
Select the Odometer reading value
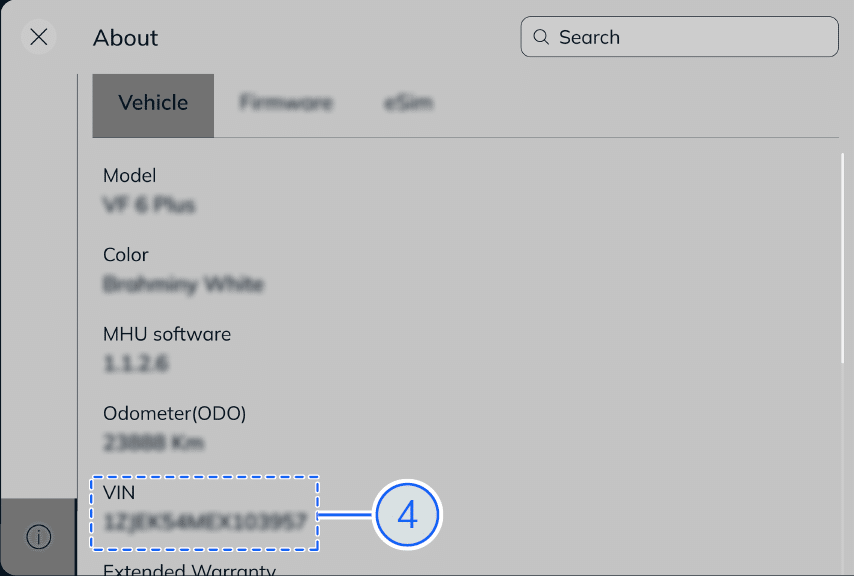click(x=153, y=442)
